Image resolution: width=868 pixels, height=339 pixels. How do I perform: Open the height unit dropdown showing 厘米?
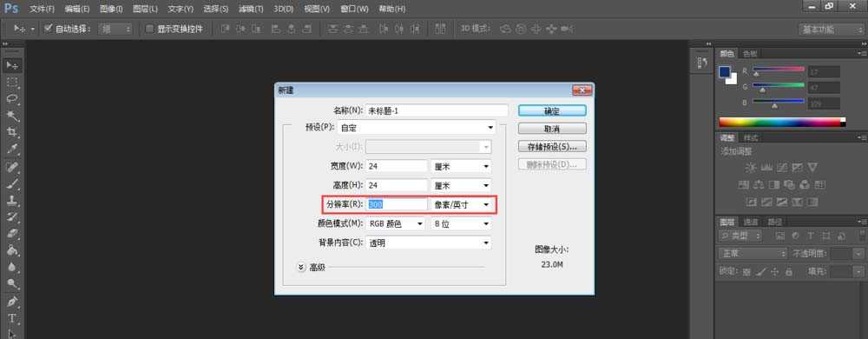[462, 185]
